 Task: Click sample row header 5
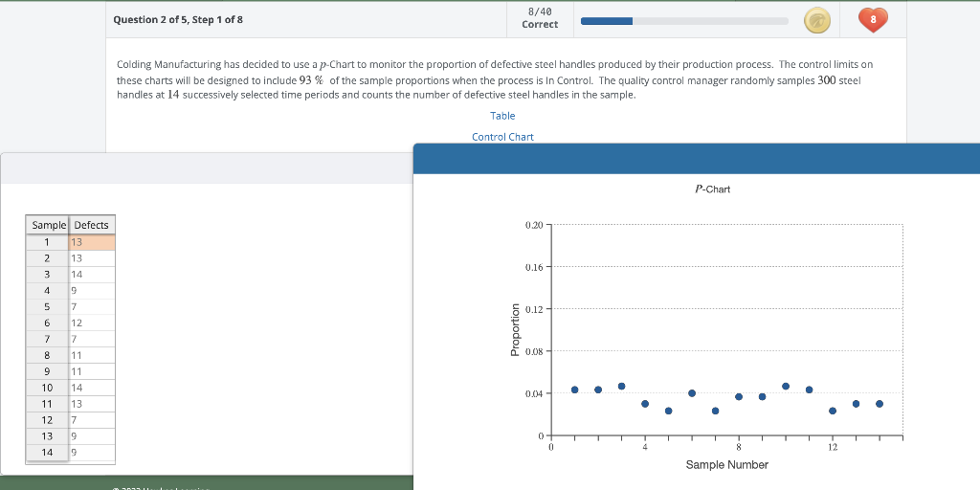pos(48,307)
